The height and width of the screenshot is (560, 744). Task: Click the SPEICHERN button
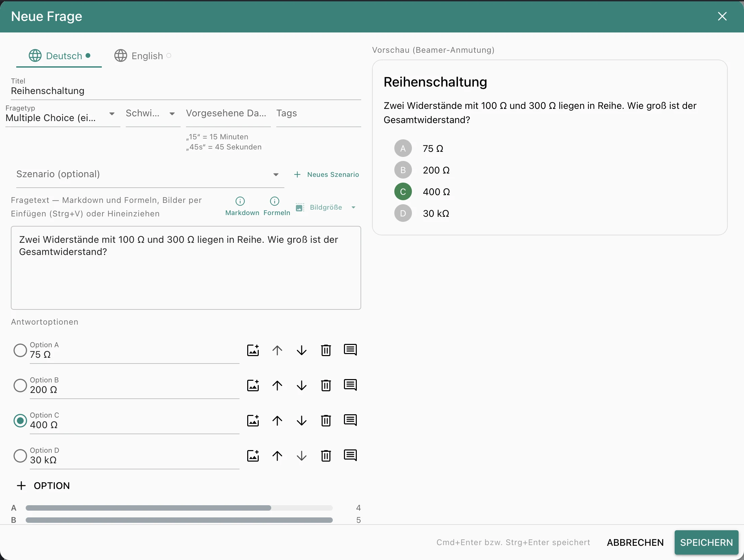[706, 542]
